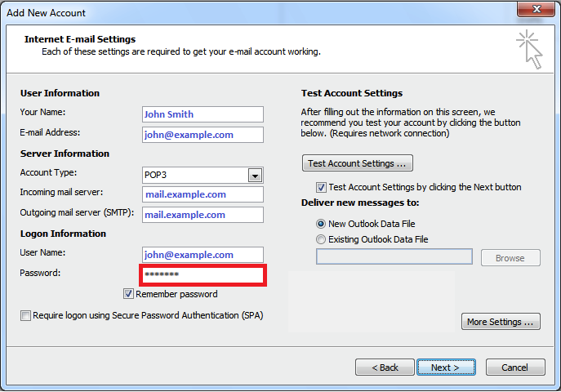The image size is (561, 392).
Task: Click the Test Account Settings button
Action: click(357, 163)
